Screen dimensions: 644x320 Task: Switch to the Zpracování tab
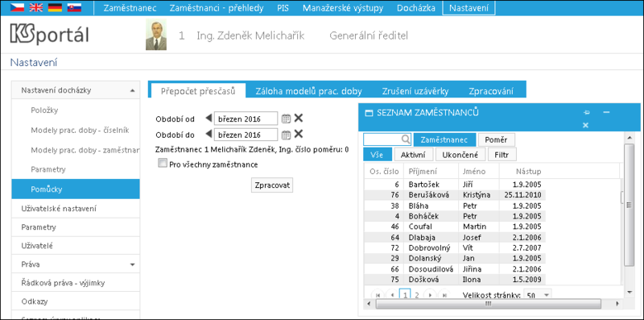pyautogui.click(x=491, y=91)
